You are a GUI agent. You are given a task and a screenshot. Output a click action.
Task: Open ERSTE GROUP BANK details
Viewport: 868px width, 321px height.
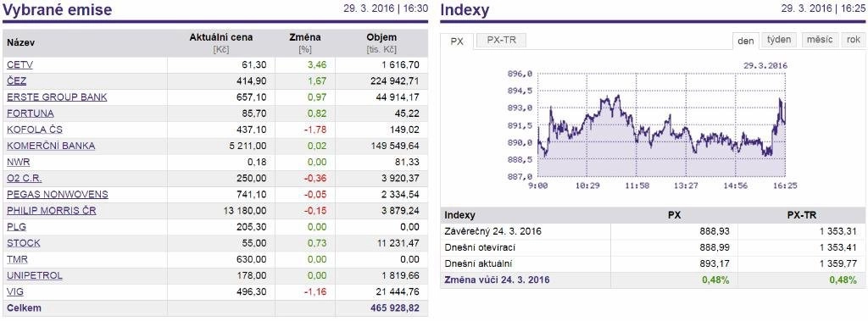tap(57, 97)
